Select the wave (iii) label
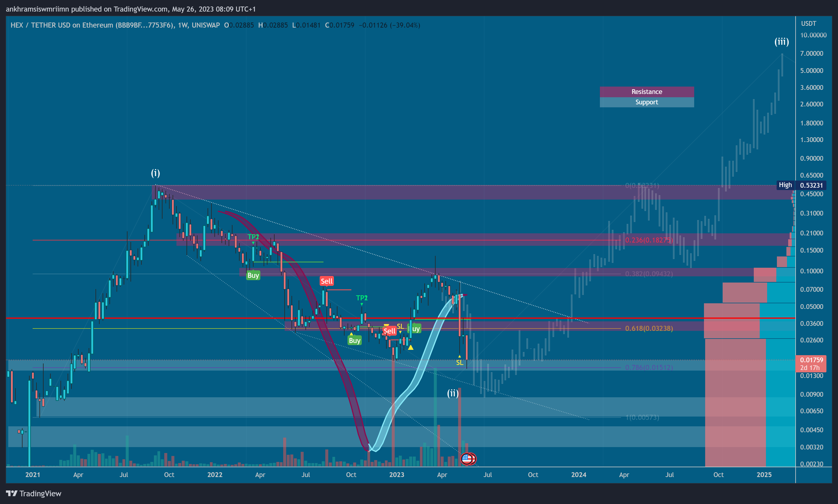This screenshot has width=838, height=504. [782, 42]
